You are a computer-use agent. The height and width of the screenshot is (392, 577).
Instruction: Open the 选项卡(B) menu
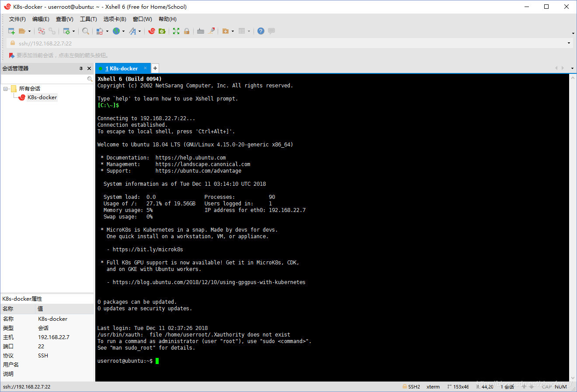click(x=115, y=19)
